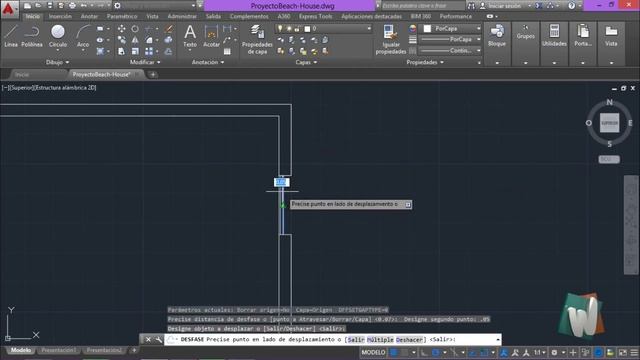Switch to the Inicio file tab
The width and height of the screenshot is (640, 360).
tap(22, 75)
